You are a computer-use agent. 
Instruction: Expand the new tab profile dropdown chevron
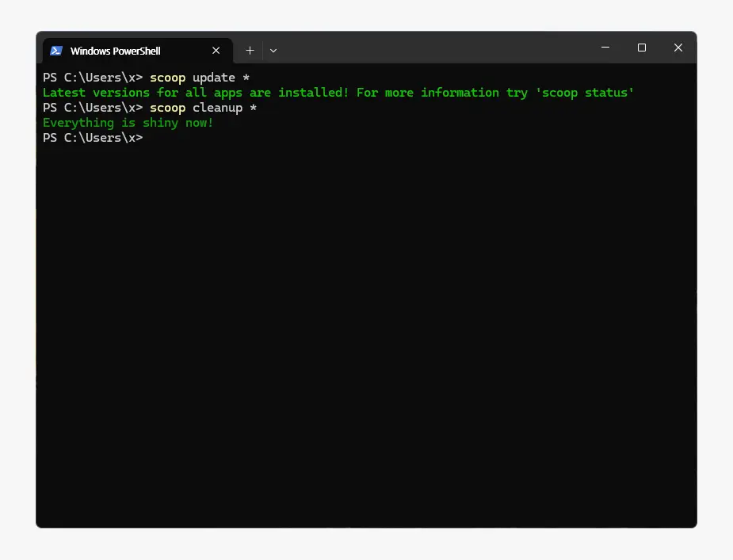pyautogui.click(x=273, y=51)
